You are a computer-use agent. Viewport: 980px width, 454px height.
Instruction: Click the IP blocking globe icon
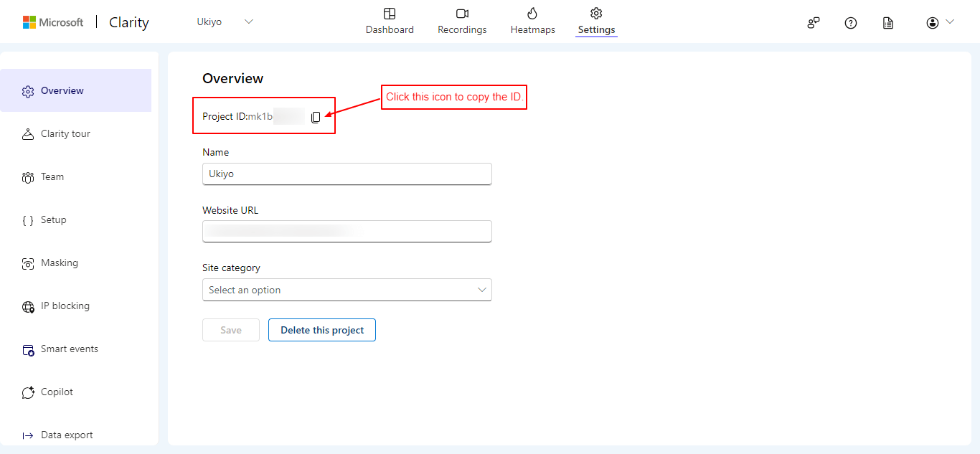(28, 306)
